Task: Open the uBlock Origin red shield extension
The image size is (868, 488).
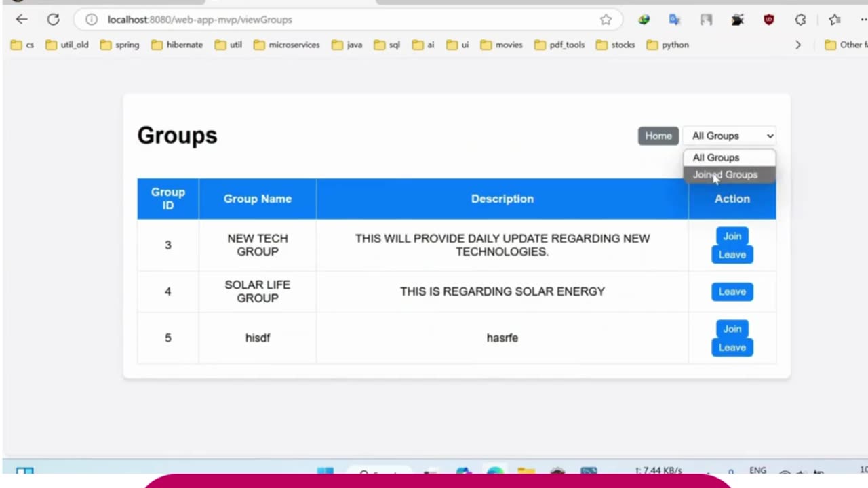Action: [768, 20]
